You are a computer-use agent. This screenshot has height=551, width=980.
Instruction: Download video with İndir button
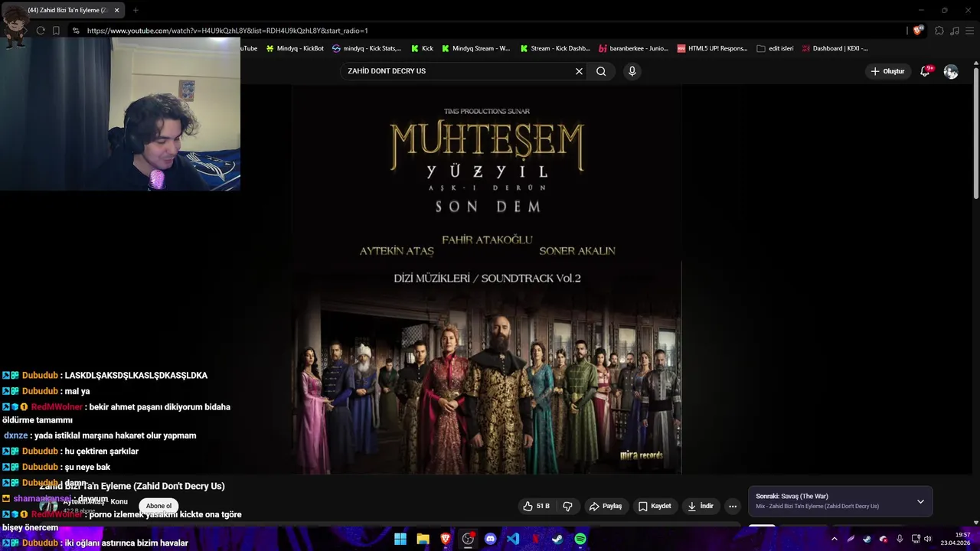coord(701,506)
